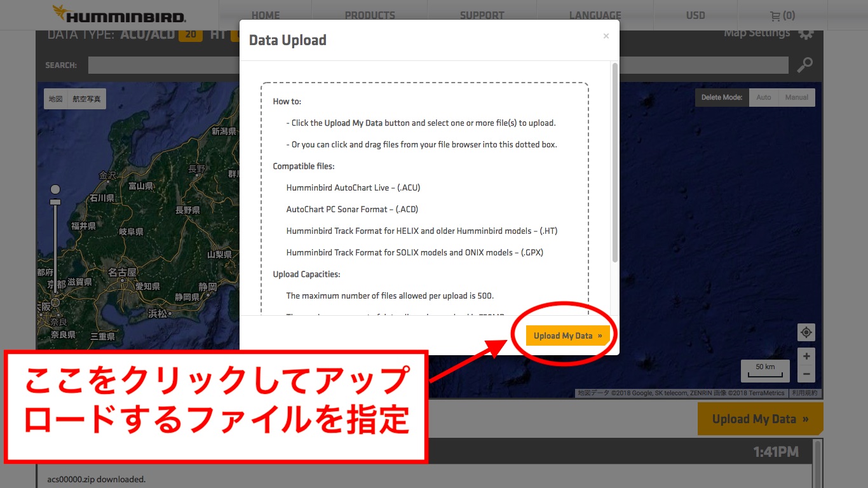Focus the SEARCH input field
The height and width of the screenshot is (488, 868).
pos(438,65)
